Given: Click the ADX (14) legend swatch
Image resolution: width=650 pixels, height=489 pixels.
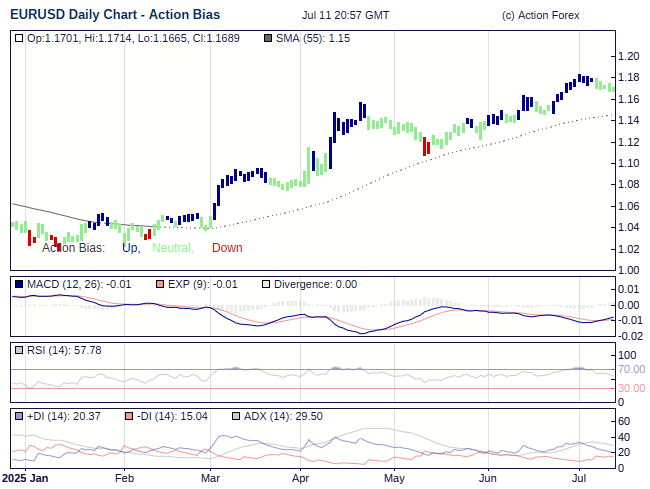Looking at the screenshot, I should tap(235, 415).
